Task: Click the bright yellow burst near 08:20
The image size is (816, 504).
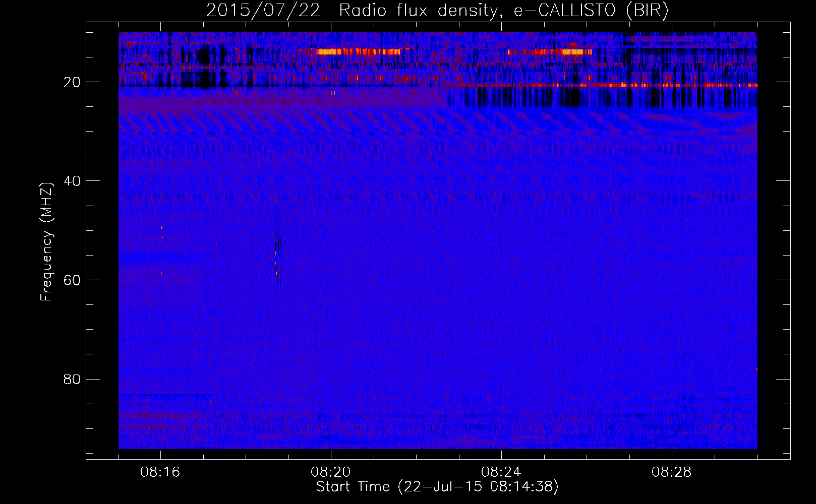Action: [x=358, y=51]
